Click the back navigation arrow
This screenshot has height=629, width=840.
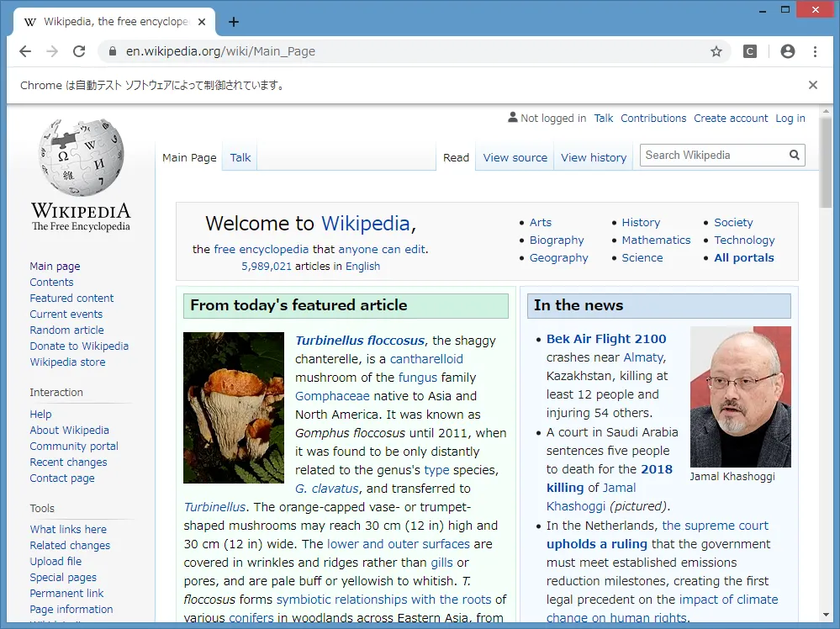click(25, 51)
